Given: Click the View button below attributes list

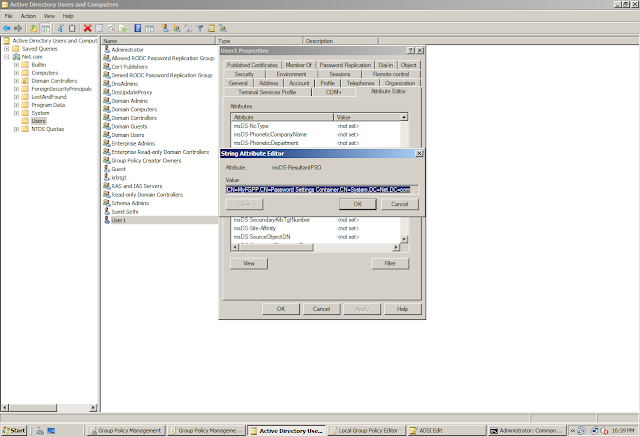Looking at the screenshot, I should (249, 264).
